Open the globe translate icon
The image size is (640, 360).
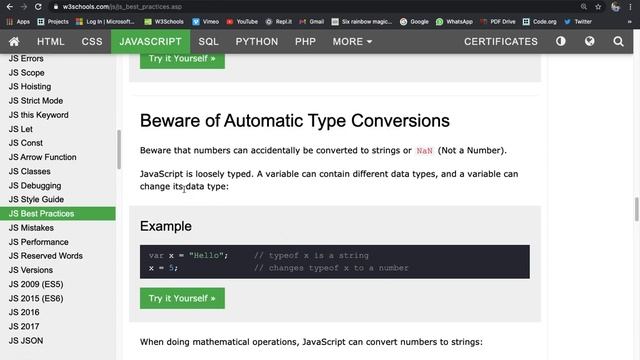pyautogui.click(x=589, y=41)
